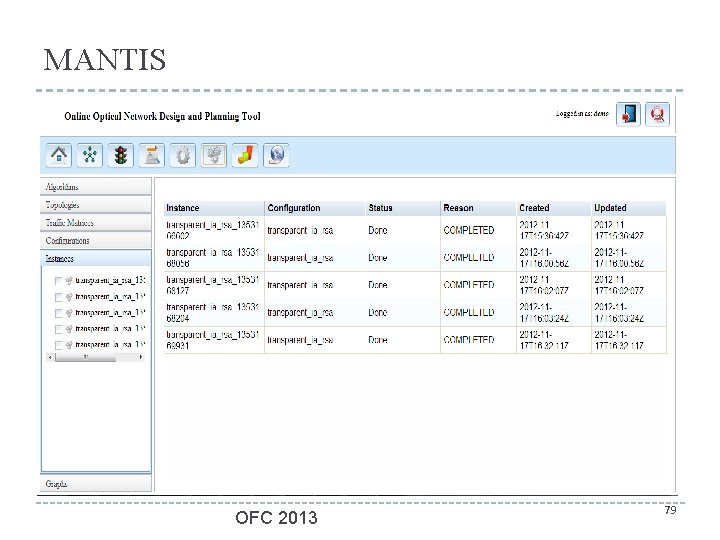Viewport: 720px width, 540px height.
Task: Tick checkbox of fifth instance in sidebar
Action: coord(58,345)
